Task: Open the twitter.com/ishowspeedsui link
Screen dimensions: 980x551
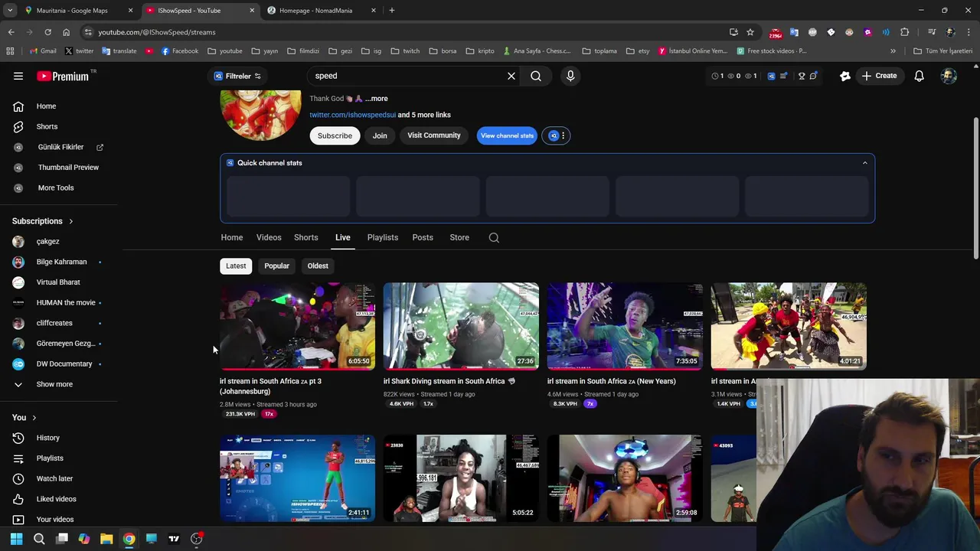Action: pyautogui.click(x=352, y=115)
